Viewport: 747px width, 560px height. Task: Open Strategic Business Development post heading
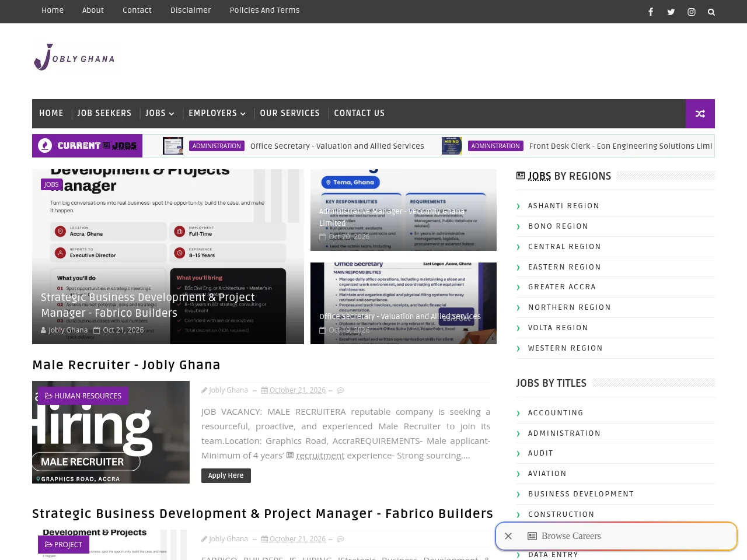point(263,513)
